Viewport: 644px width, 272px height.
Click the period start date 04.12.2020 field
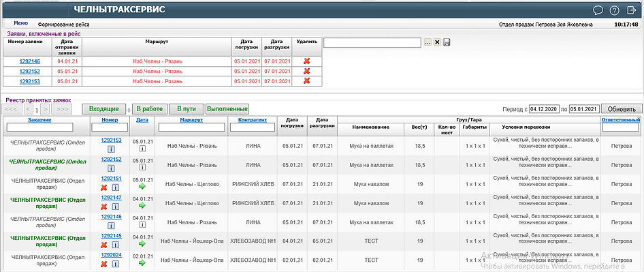[x=544, y=109]
